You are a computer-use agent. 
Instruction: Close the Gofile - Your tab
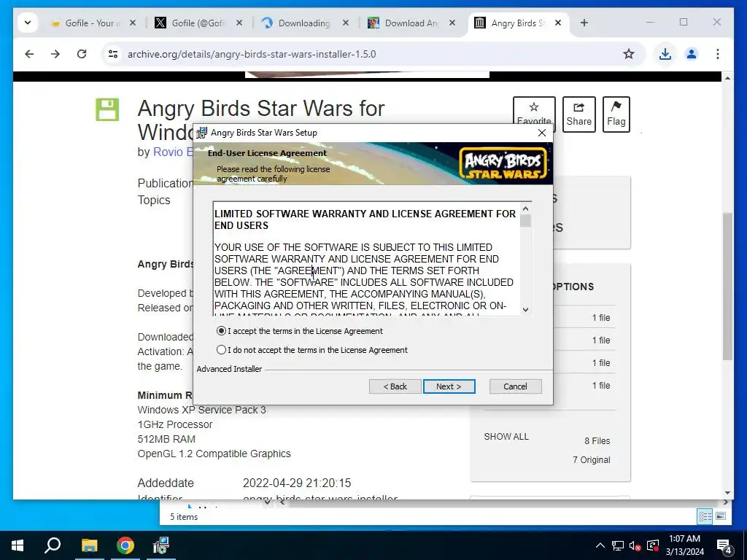tap(133, 23)
